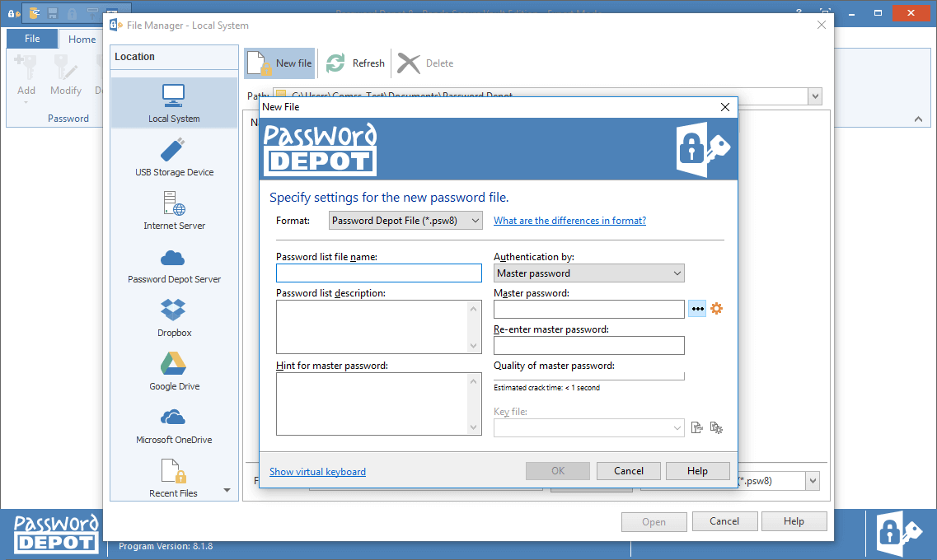Open Microsoft OneDrive location
Image resolution: width=937 pixels, height=560 pixels.
pyautogui.click(x=174, y=425)
